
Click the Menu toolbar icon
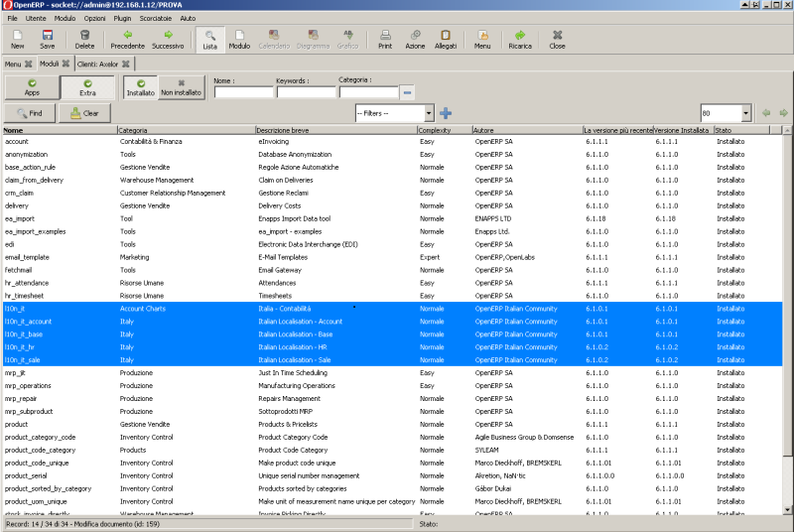tap(482, 40)
